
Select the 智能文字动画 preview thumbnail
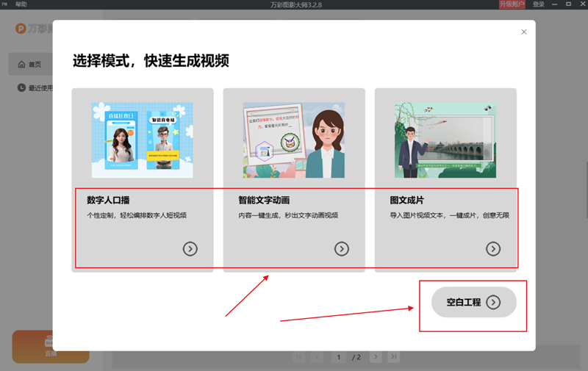294,140
